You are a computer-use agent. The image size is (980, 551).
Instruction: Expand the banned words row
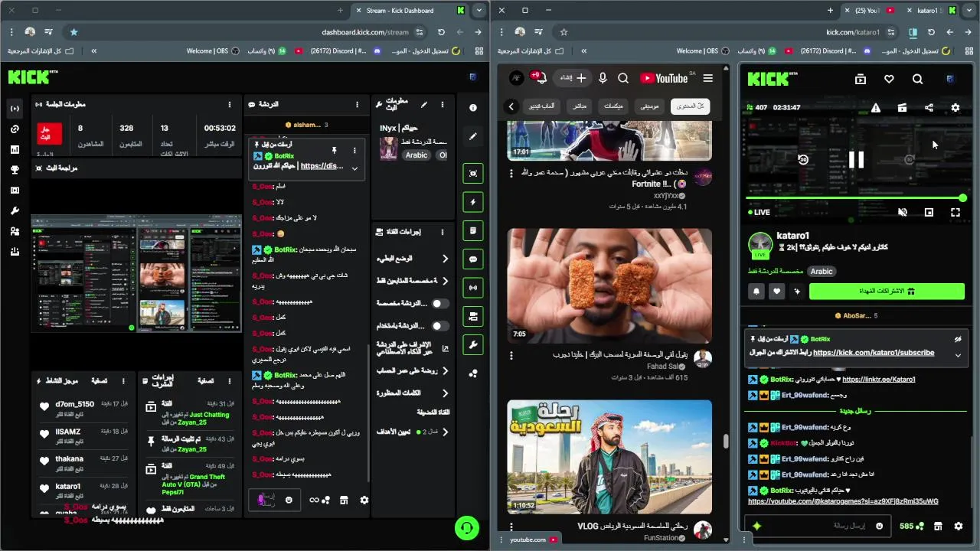(412, 393)
